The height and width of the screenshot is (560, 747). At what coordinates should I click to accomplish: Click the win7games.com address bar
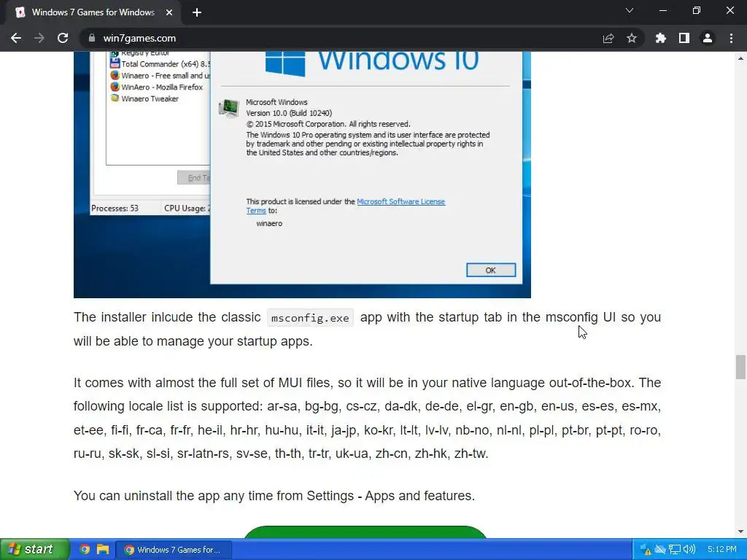[x=333, y=38]
